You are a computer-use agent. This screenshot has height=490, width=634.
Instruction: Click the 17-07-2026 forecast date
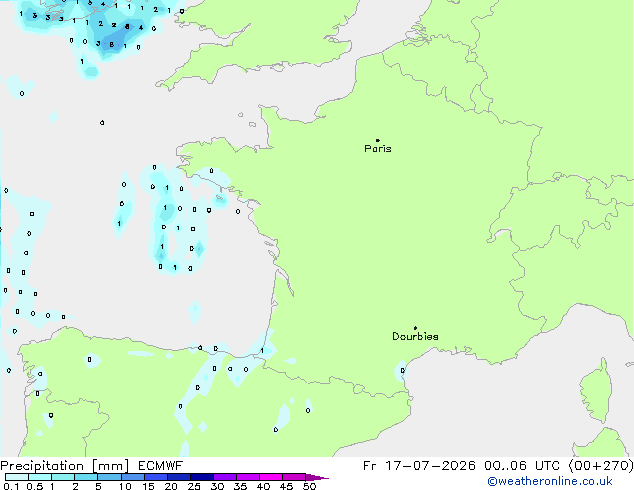[430, 466]
